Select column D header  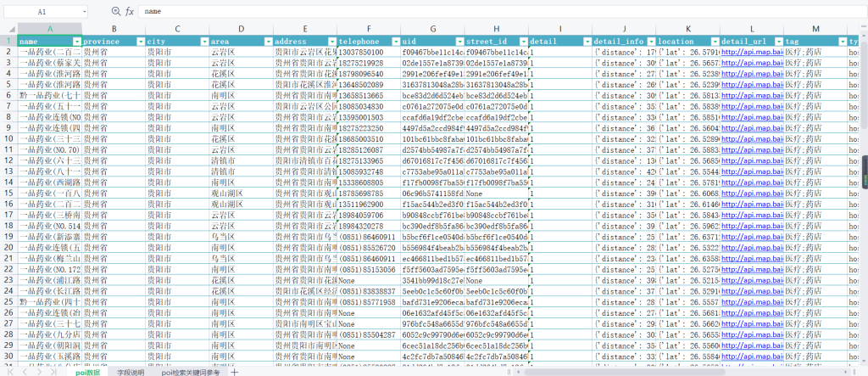pyautogui.click(x=241, y=30)
